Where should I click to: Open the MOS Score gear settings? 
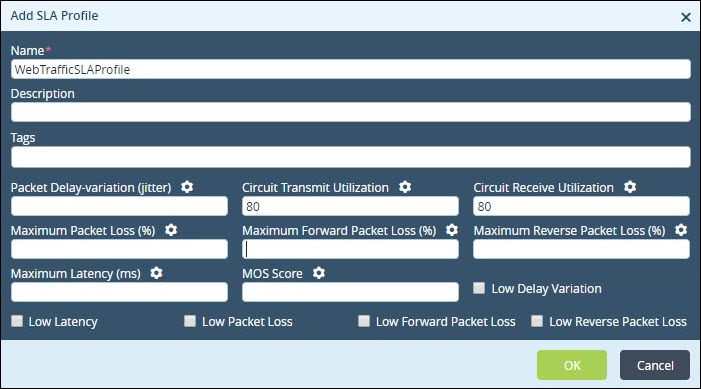[319, 273]
